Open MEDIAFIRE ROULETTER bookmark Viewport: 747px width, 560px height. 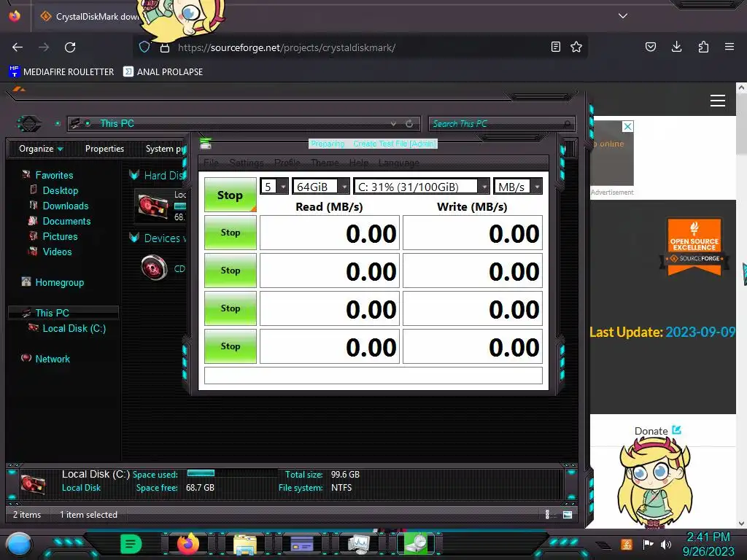(61, 72)
